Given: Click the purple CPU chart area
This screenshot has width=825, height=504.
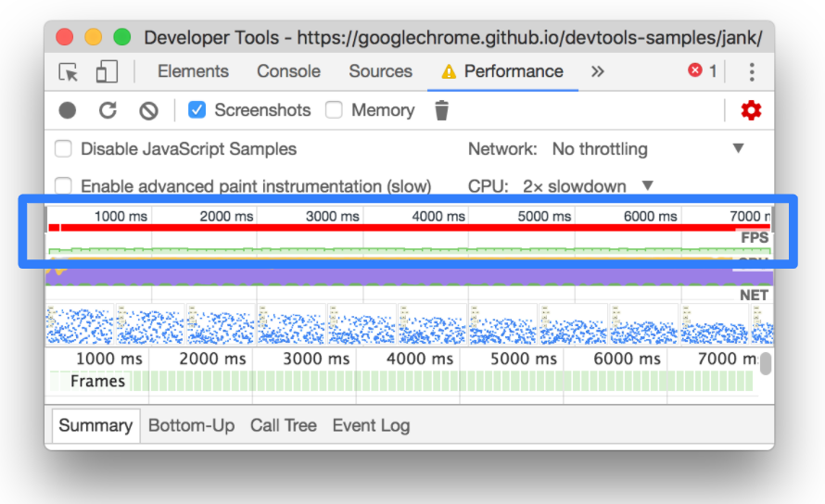Looking at the screenshot, I should click(409, 277).
